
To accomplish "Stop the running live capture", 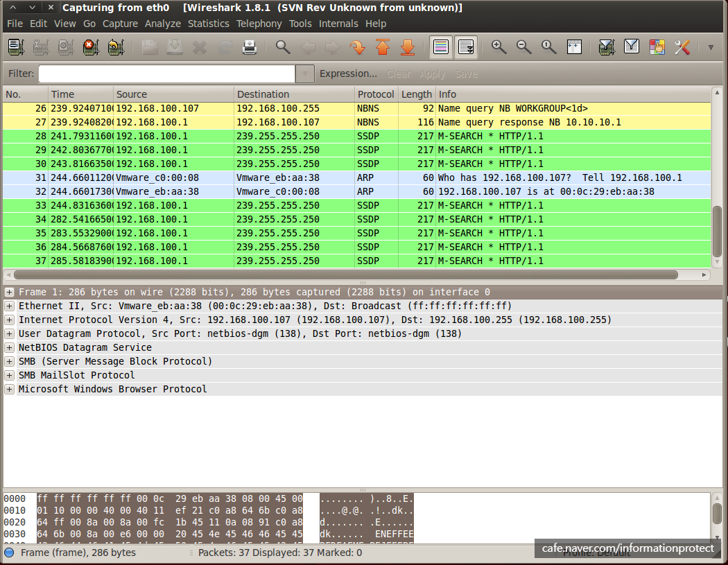I will pyautogui.click(x=91, y=47).
